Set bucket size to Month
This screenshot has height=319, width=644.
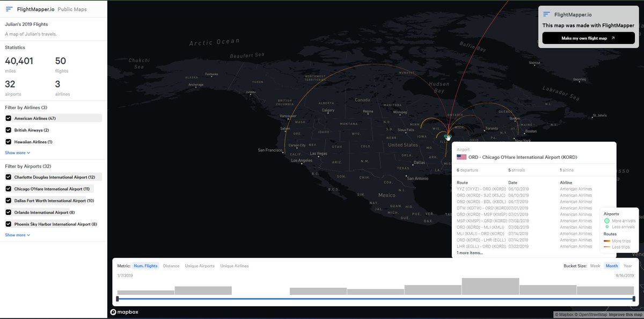[x=612, y=266]
